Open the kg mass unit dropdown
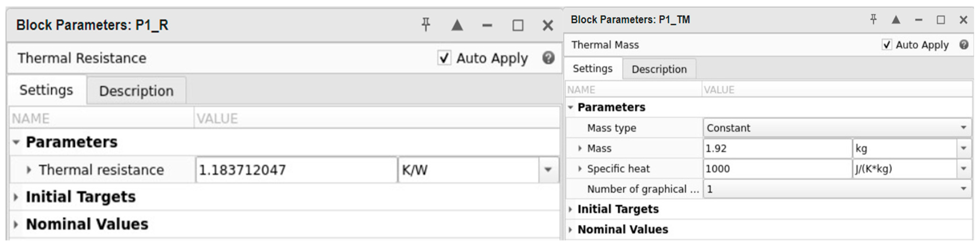 point(963,148)
